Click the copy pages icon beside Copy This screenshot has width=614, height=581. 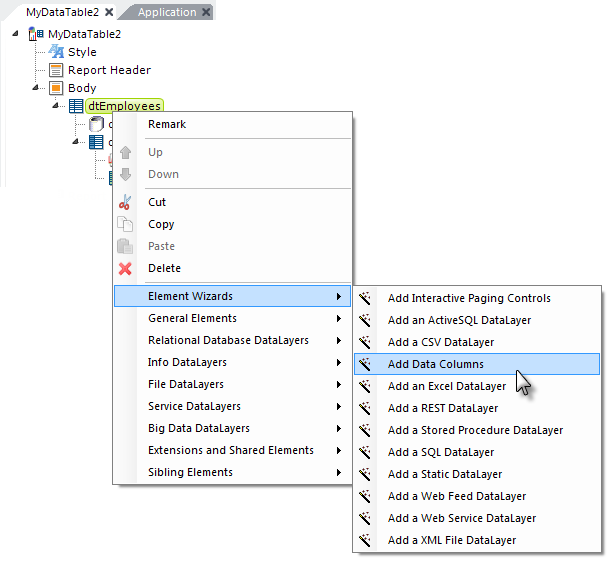[x=125, y=224]
